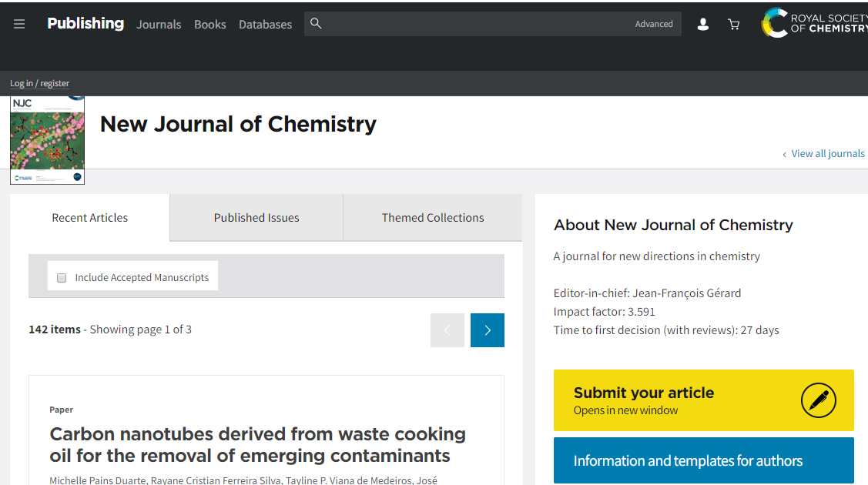Click Log in / register link
Viewport: 868px width, 485px height.
tap(39, 83)
